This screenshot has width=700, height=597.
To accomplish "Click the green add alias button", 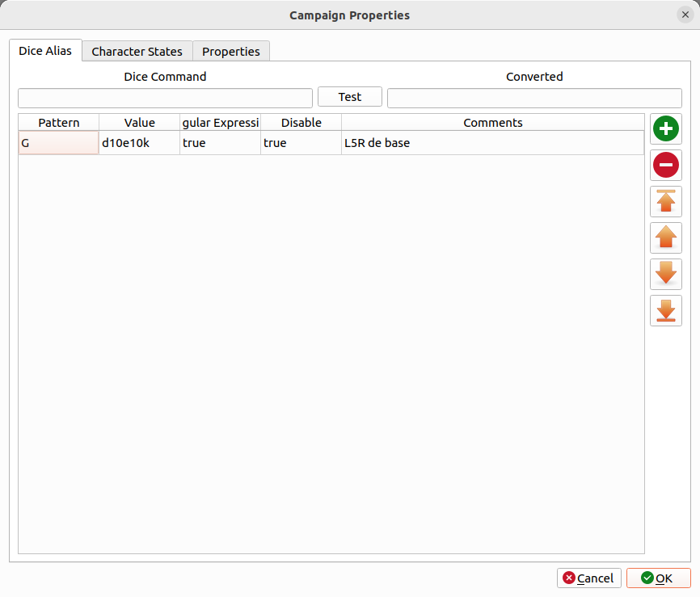I will 666,128.
